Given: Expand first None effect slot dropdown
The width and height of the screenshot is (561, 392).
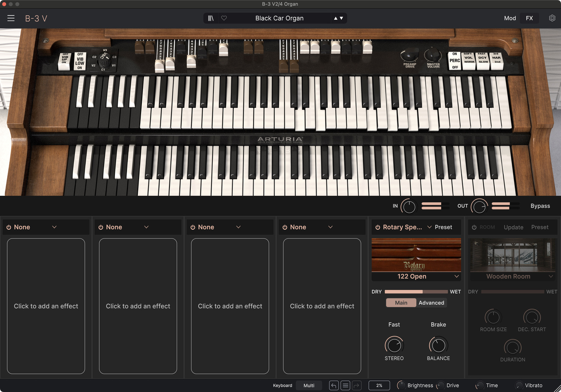Looking at the screenshot, I should (x=54, y=227).
